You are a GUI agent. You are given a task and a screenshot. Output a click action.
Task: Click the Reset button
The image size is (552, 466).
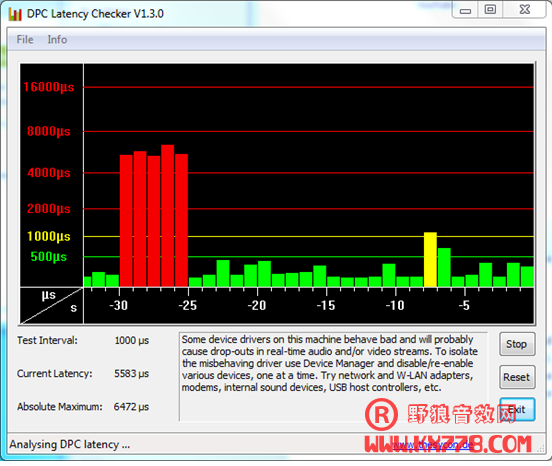[517, 377]
